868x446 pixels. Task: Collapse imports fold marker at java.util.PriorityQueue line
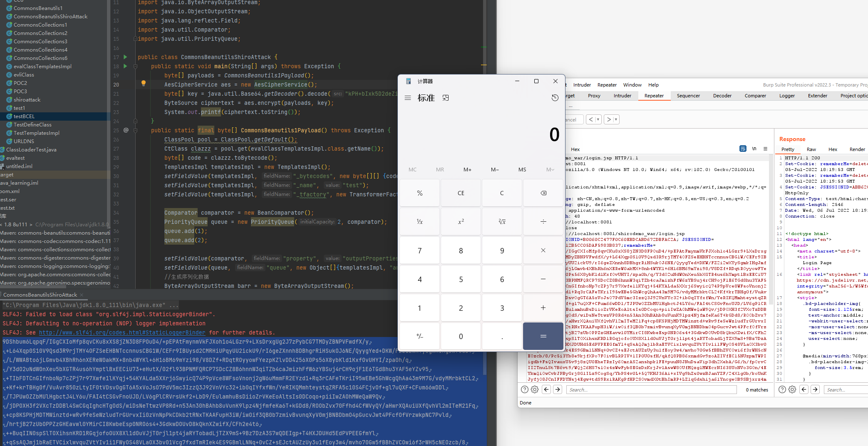click(135, 39)
